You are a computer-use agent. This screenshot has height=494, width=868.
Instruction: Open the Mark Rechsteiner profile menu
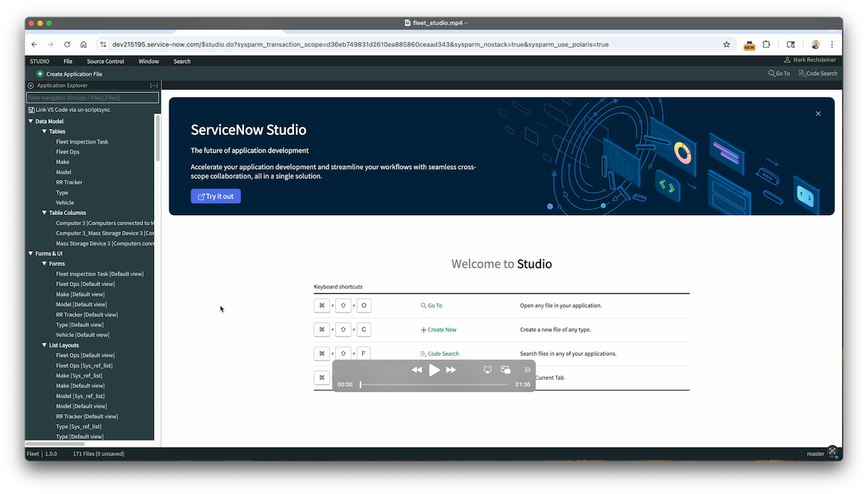(810, 60)
